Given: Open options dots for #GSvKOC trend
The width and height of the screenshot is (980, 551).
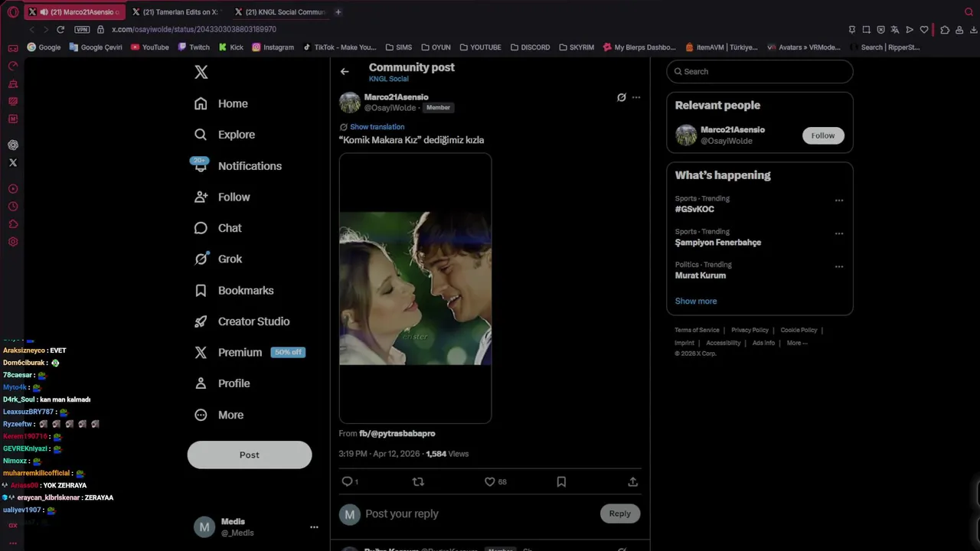Looking at the screenshot, I should (839, 201).
